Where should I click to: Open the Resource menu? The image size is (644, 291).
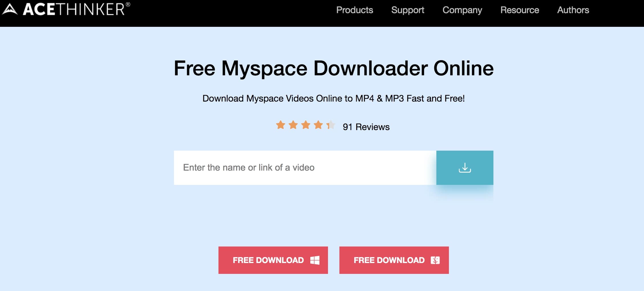[x=520, y=10]
